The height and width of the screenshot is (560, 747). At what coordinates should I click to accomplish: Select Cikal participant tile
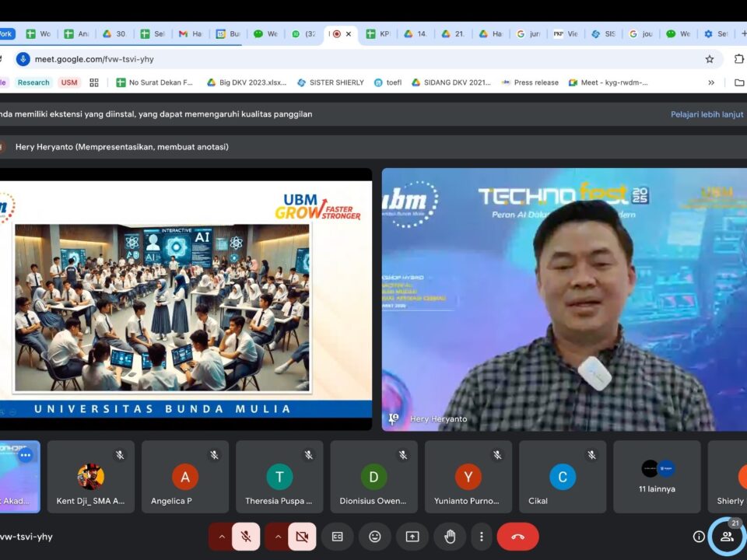coord(563,477)
